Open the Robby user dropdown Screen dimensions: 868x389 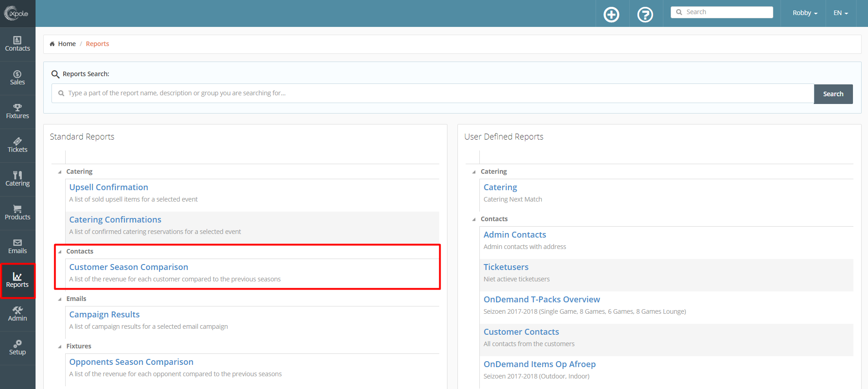tap(805, 13)
